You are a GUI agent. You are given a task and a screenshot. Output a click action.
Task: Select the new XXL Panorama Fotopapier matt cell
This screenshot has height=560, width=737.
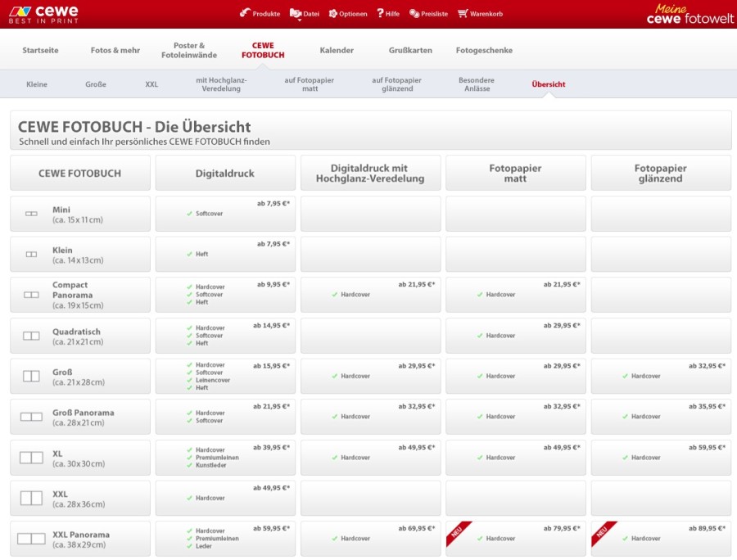pyautogui.click(x=515, y=539)
